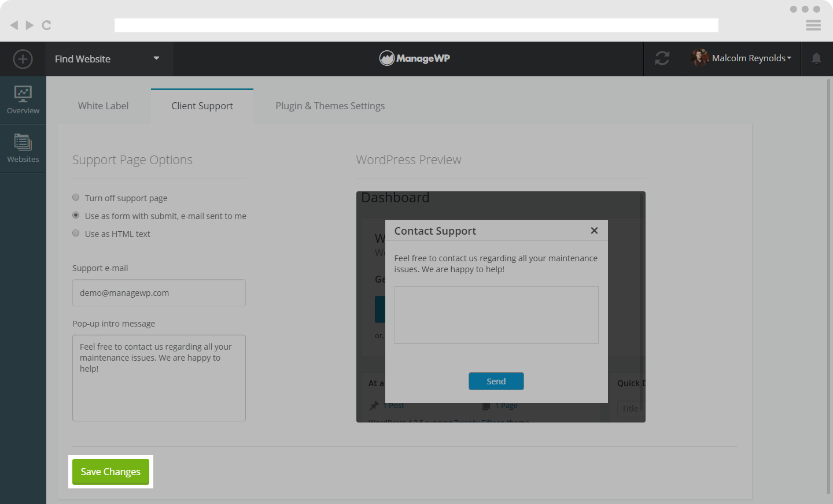Click the browser back arrow
Image resolution: width=833 pixels, height=504 pixels.
pos(14,25)
